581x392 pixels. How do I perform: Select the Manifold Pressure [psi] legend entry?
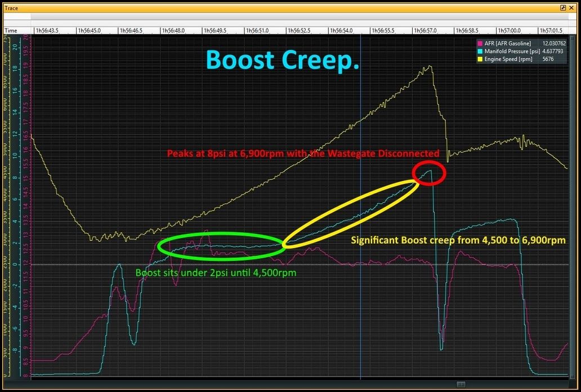tap(511, 51)
